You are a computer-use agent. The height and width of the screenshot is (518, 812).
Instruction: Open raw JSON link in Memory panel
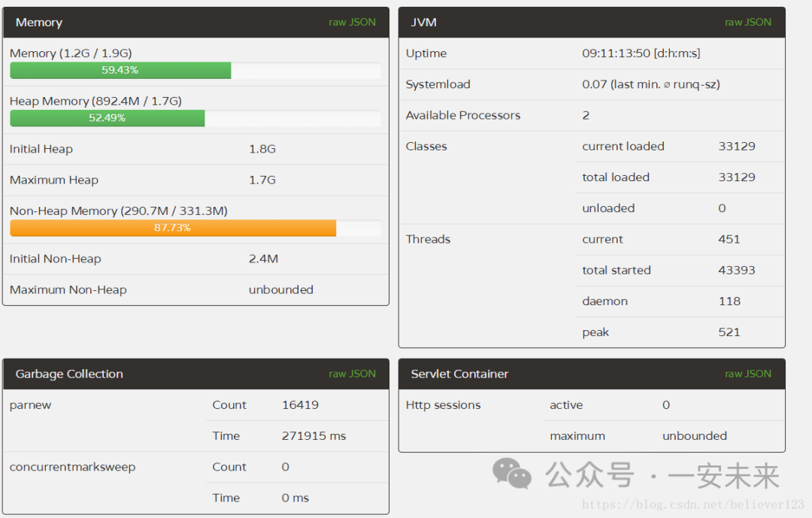point(352,23)
